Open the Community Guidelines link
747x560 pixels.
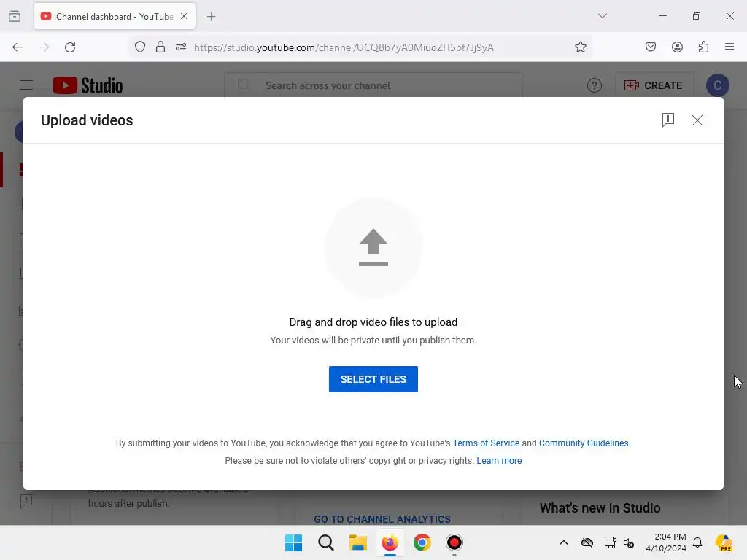click(584, 443)
